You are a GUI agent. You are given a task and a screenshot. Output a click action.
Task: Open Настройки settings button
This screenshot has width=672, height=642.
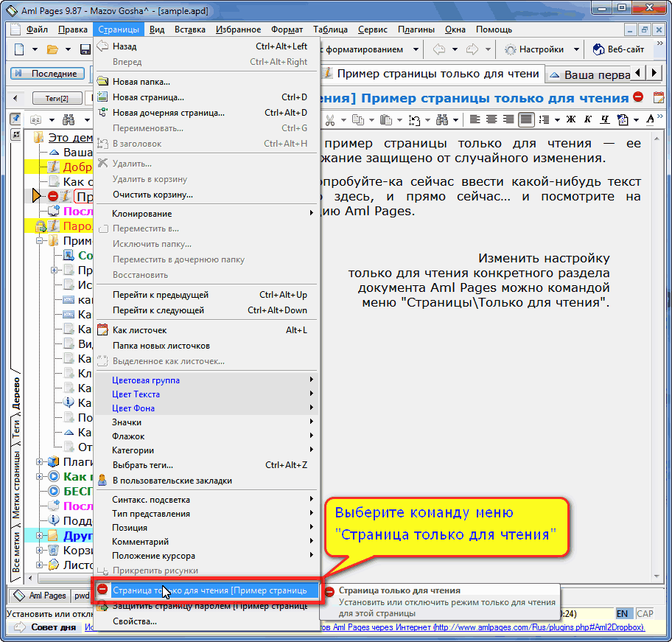point(534,49)
